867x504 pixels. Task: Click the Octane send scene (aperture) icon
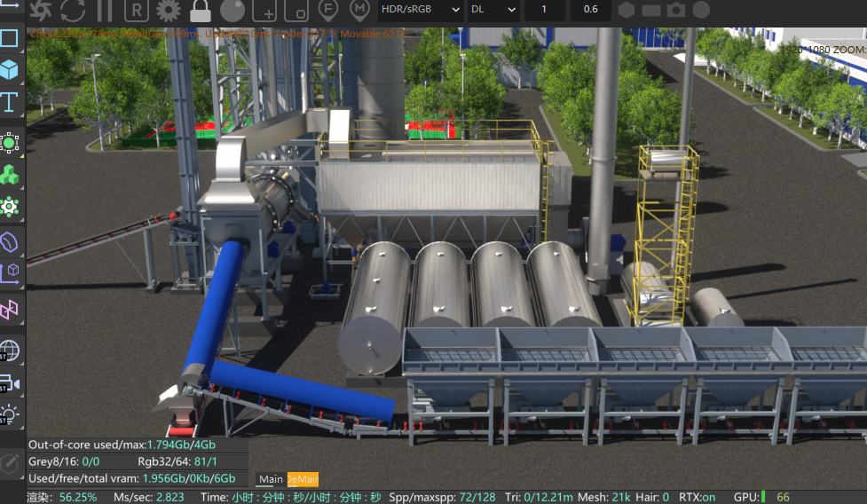click(41, 11)
